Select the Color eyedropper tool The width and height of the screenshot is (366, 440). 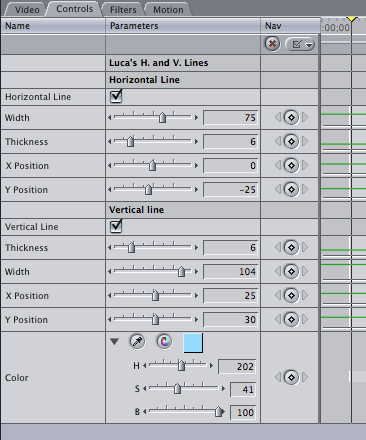(137, 342)
